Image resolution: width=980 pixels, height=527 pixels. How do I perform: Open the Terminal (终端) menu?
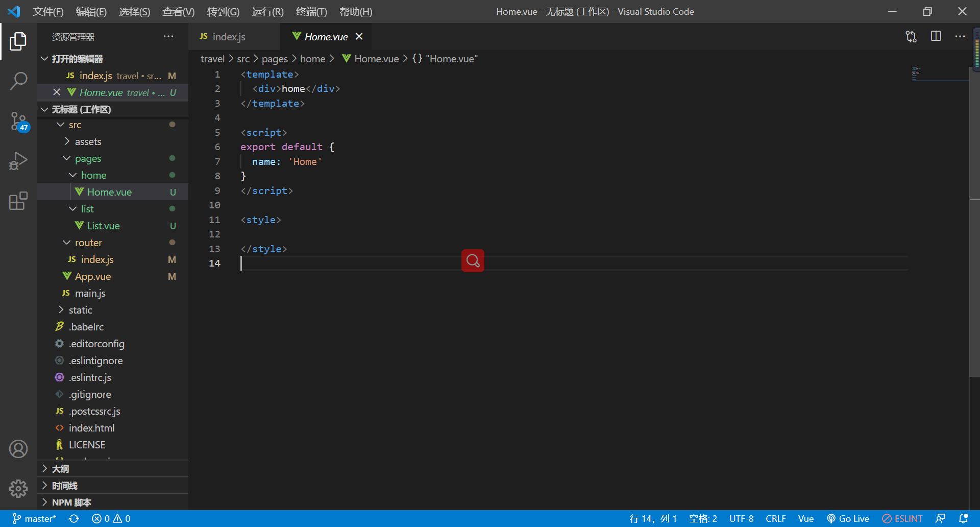click(311, 11)
